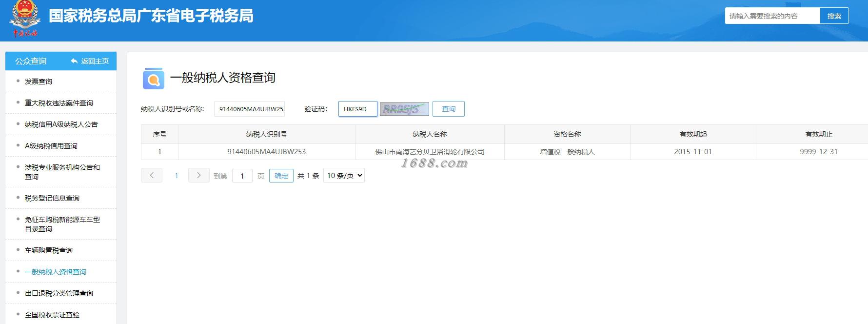868x324 pixels.
Task: Go to previous page arrow
Action: [x=152, y=175]
